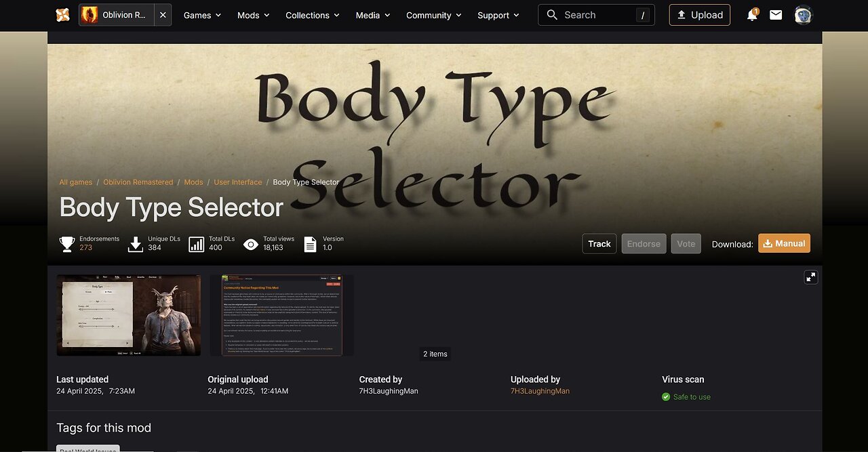
Task: Focus the Search field
Action: click(596, 15)
